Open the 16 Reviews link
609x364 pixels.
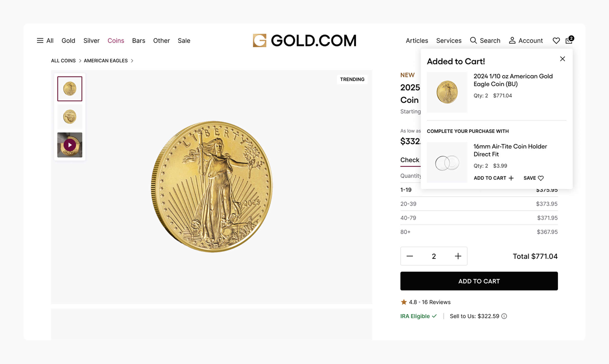[436, 302]
